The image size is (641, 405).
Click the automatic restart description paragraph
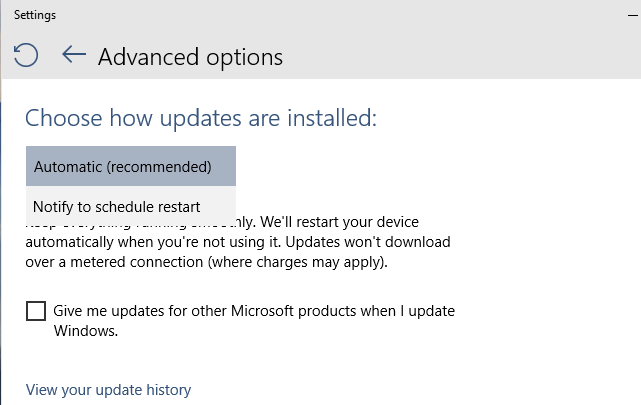click(238, 242)
